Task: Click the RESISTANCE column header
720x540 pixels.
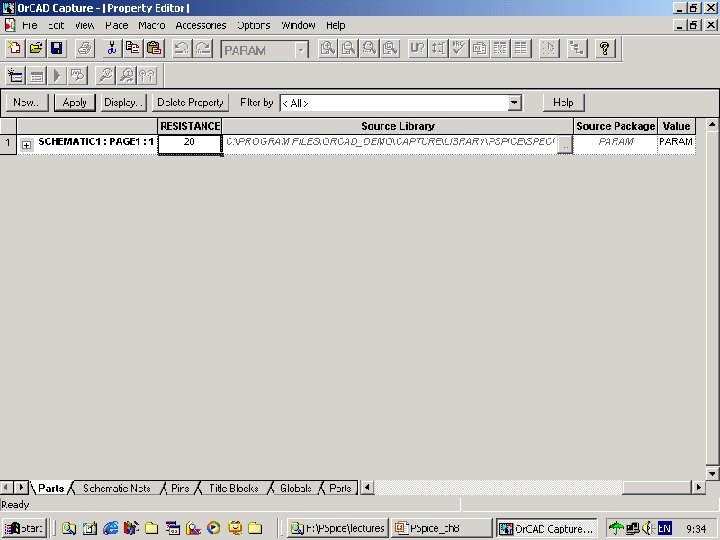Action: pos(190,126)
